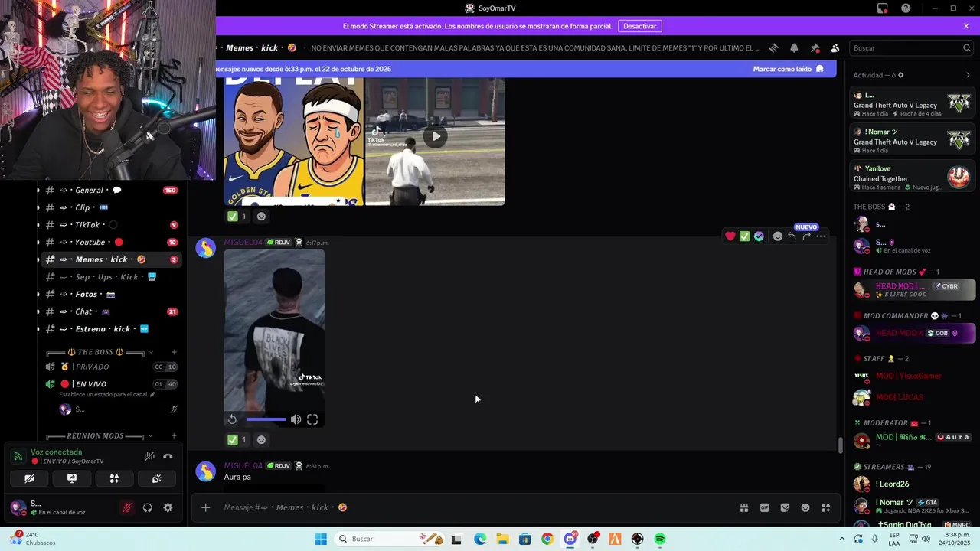
Task: Collapse THE BOSS category
Action: [x=100, y=352]
